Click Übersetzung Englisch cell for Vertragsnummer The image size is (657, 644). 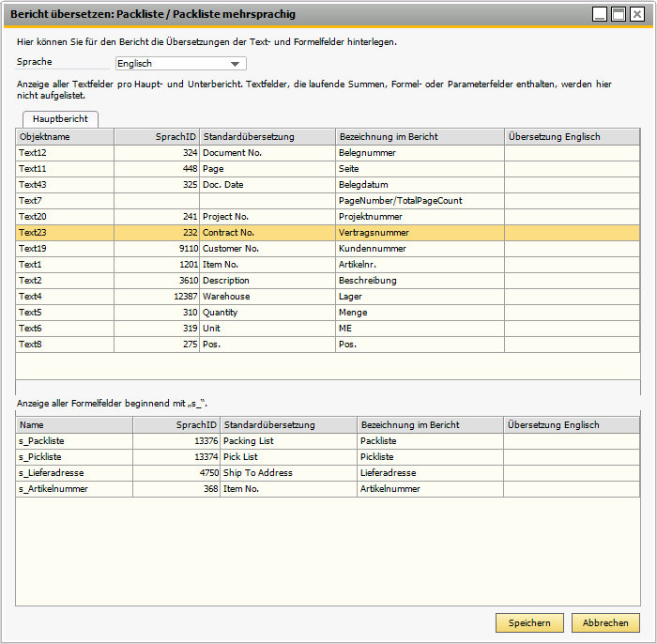click(572, 233)
